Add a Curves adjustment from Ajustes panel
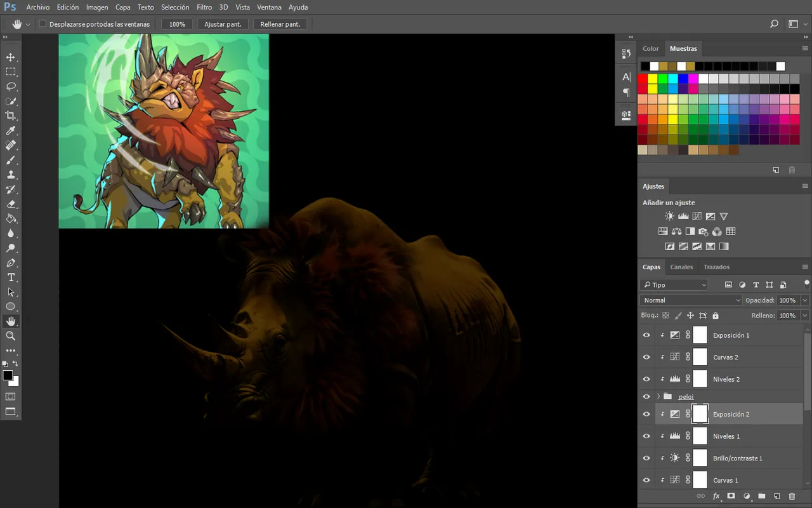Viewport: 812px width, 508px height. (x=697, y=217)
